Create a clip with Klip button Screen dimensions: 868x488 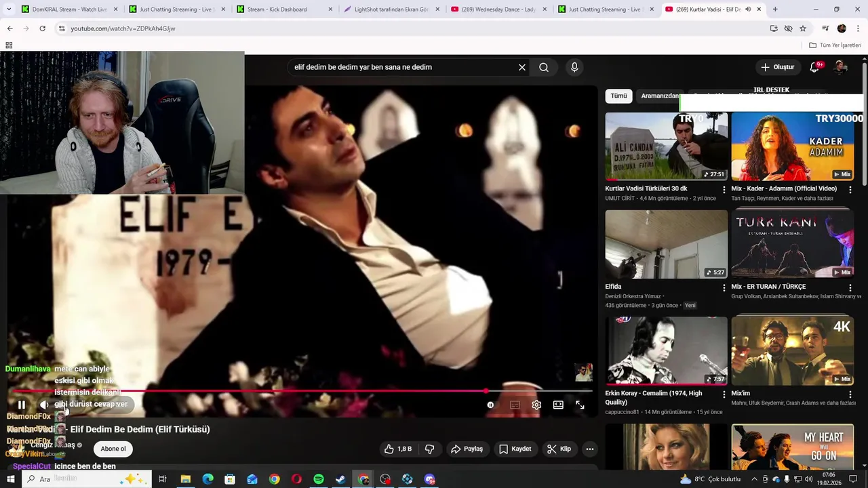tap(559, 449)
